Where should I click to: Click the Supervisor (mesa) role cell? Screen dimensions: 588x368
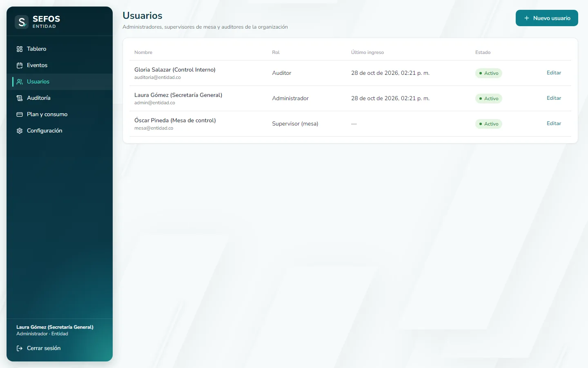(x=295, y=124)
